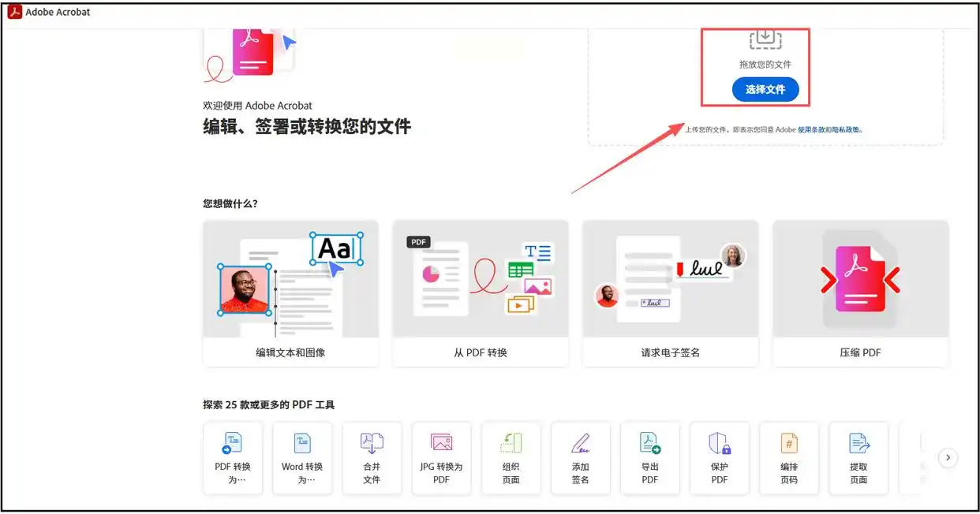Click the Adobe Acrobat logo icon
Viewport: 980px width, 514px height.
click(14, 12)
